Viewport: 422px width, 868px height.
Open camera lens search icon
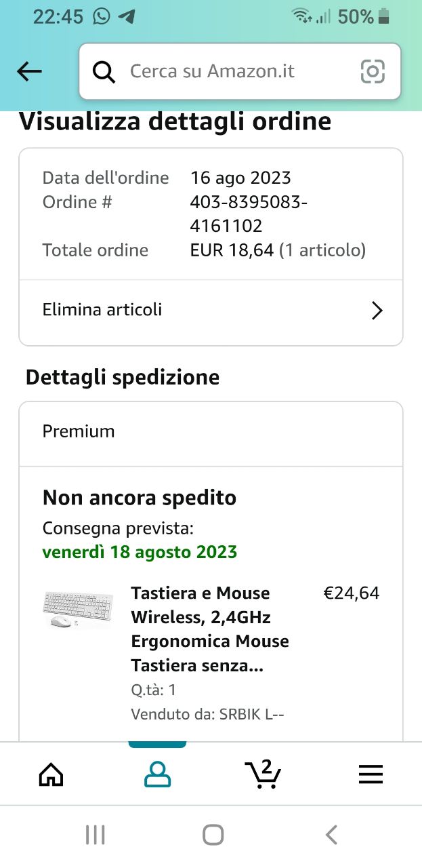[x=373, y=71]
